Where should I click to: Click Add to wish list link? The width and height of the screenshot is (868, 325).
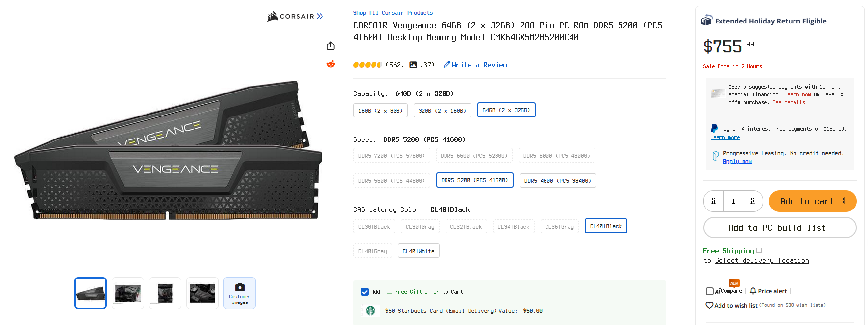[x=736, y=305]
